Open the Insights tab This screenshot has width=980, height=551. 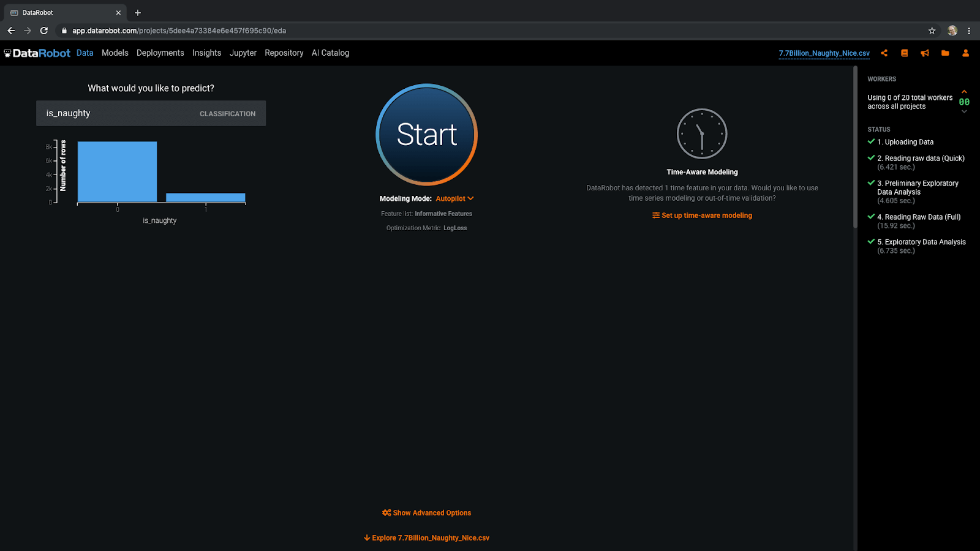[x=207, y=53]
